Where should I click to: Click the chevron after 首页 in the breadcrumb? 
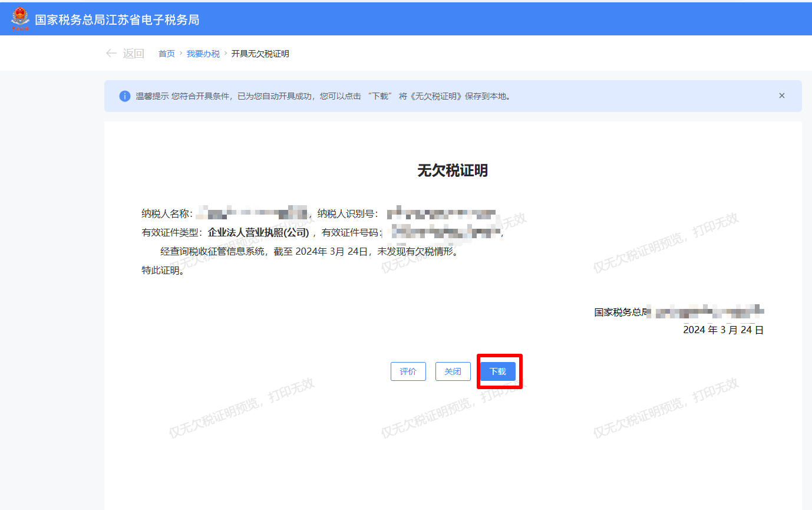tap(181, 54)
